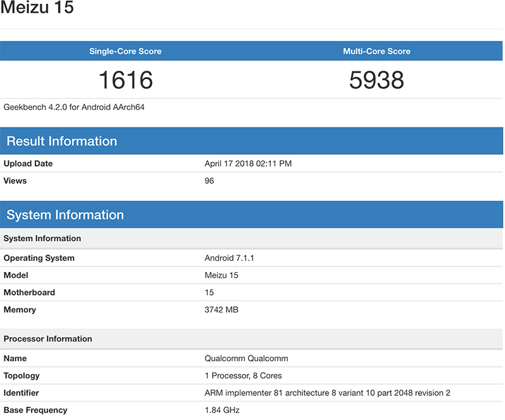Click the Views label
The width and height of the screenshot is (505, 420).
[x=15, y=181]
